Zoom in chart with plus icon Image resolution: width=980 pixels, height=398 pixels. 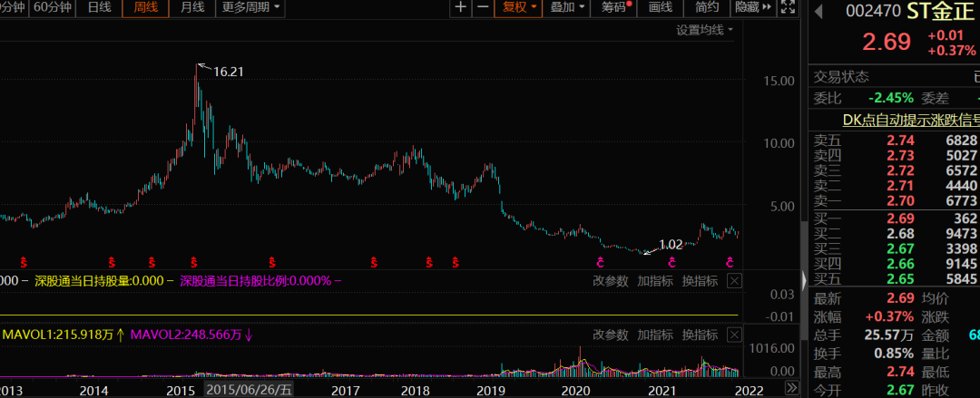[461, 7]
